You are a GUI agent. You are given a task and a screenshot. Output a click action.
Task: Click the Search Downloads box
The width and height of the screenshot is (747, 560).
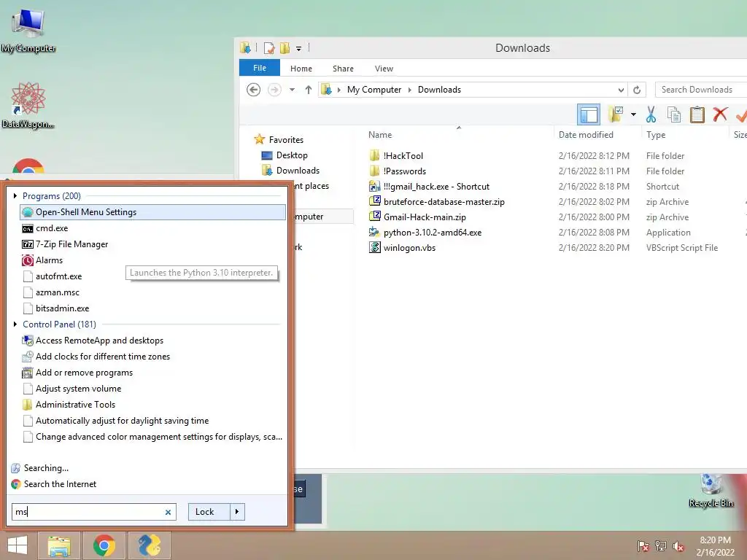click(x=700, y=90)
